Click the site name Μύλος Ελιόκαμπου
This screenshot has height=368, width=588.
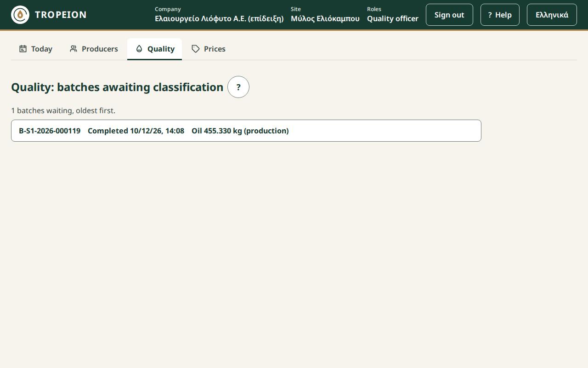[325, 19]
